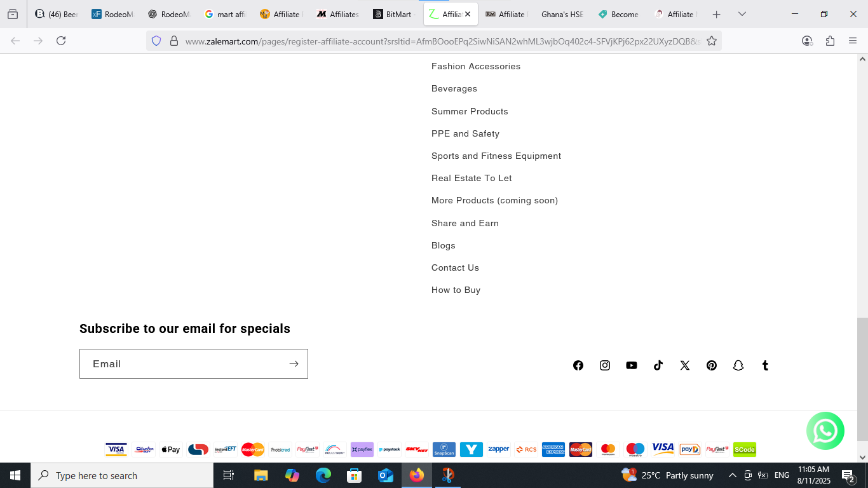Switch to the Google 'mart affi' tab
Image resolution: width=868 pixels, height=488 pixels.
click(x=226, y=14)
